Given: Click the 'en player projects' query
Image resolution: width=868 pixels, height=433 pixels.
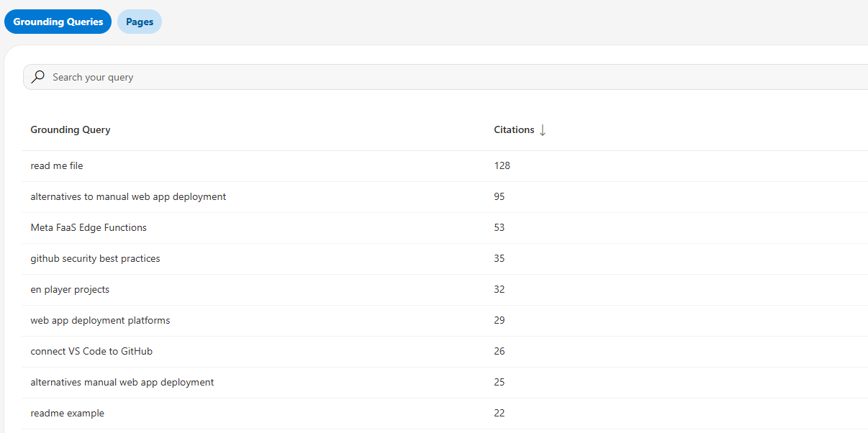Looking at the screenshot, I should pos(70,289).
